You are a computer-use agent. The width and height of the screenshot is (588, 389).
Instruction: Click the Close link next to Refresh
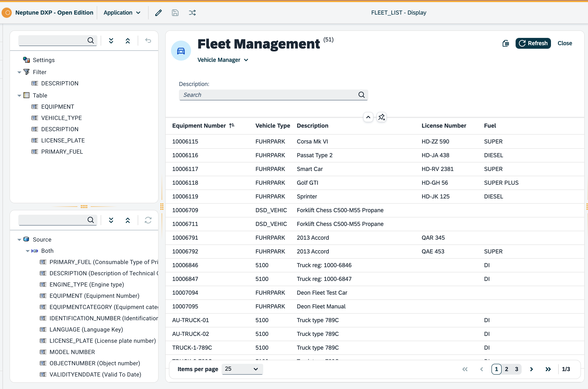point(565,43)
